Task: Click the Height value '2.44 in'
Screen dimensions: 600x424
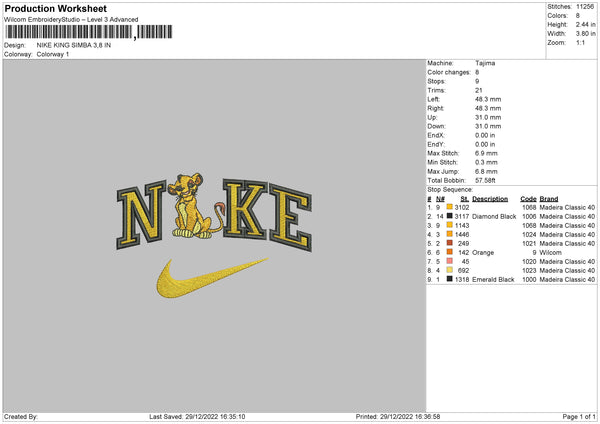Action: (585, 24)
